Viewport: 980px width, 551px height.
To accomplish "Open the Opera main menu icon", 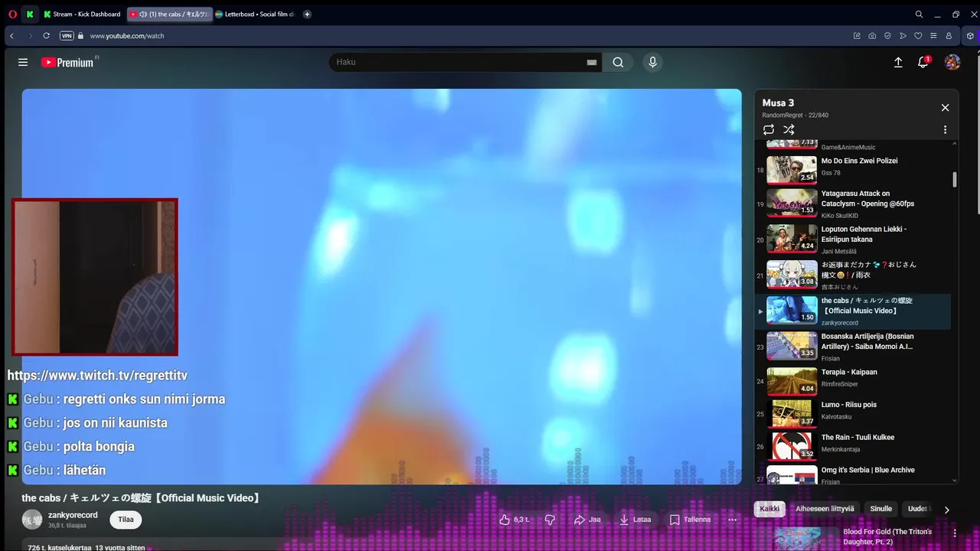I will pyautogui.click(x=12, y=14).
